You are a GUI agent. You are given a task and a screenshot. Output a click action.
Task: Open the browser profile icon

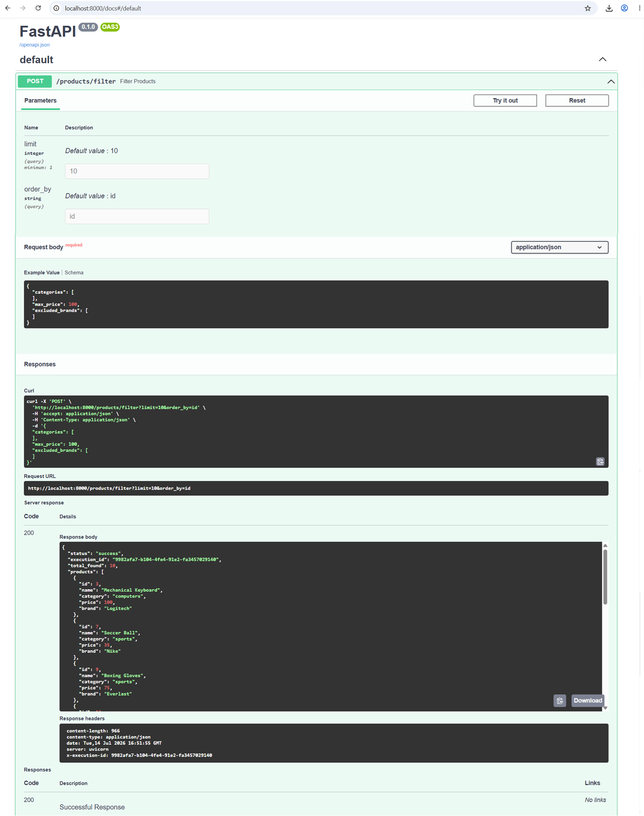[624, 8]
